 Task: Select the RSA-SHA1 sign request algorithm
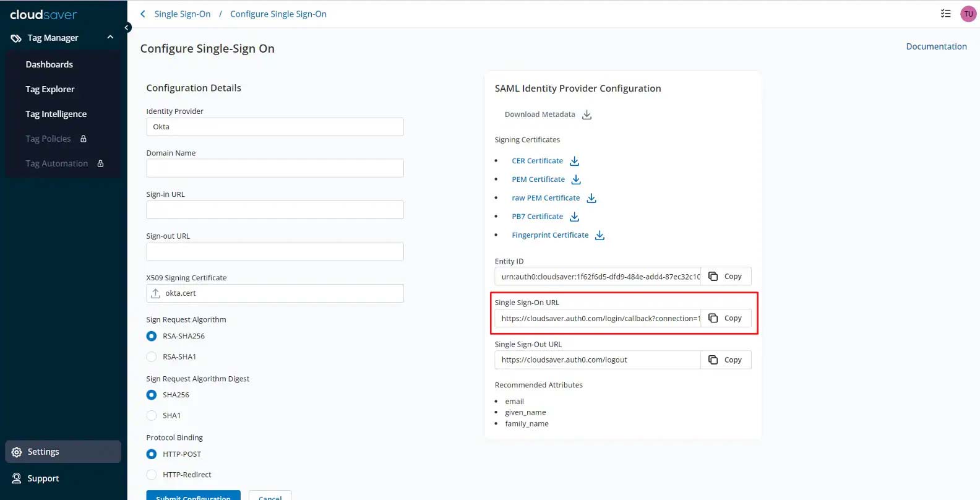click(x=152, y=357)
